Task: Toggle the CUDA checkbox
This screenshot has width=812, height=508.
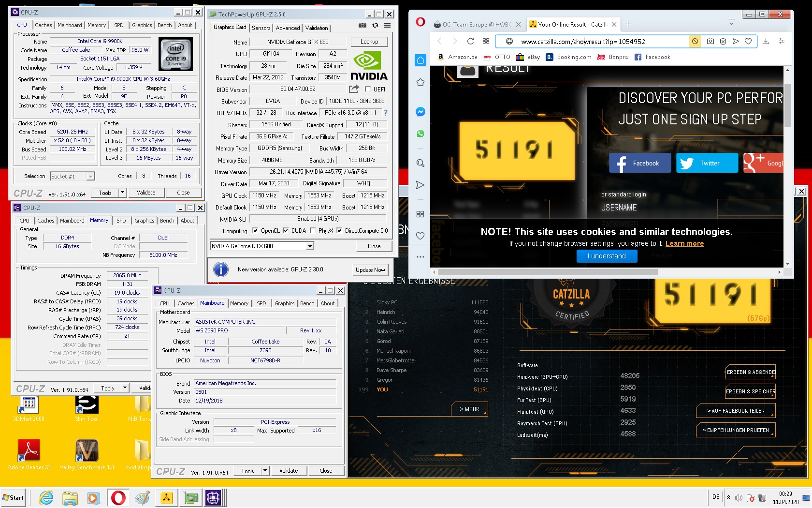Action: point(286,231)
